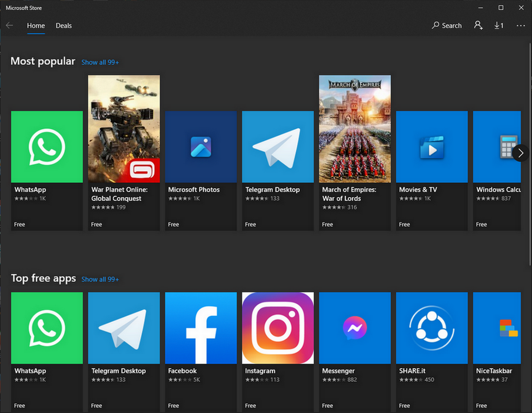Switch to the Home tab

click(x=36, y=25)
